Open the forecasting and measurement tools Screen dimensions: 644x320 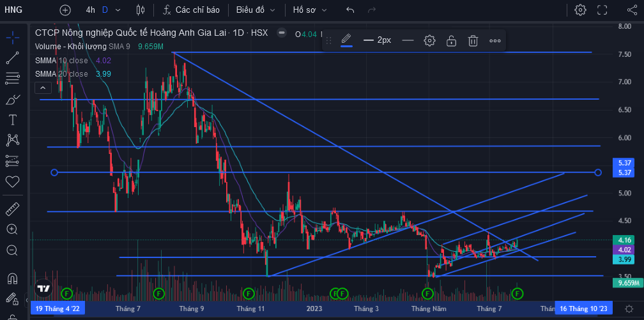tap(13, 160)
